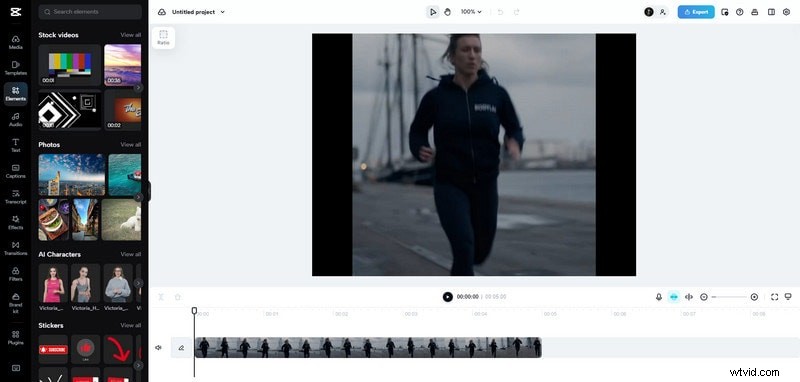The width and height of the screenshot is (800, 382).
Task: Open the user profile avatar
Action: [x=648, y=12]
